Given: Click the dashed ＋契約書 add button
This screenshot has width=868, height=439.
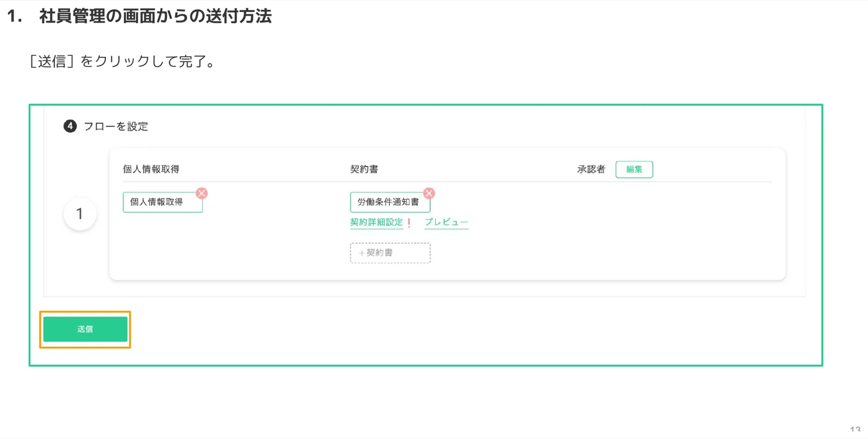Looking at the screenshot, I should pyautogui.click(x=390, y=253).
